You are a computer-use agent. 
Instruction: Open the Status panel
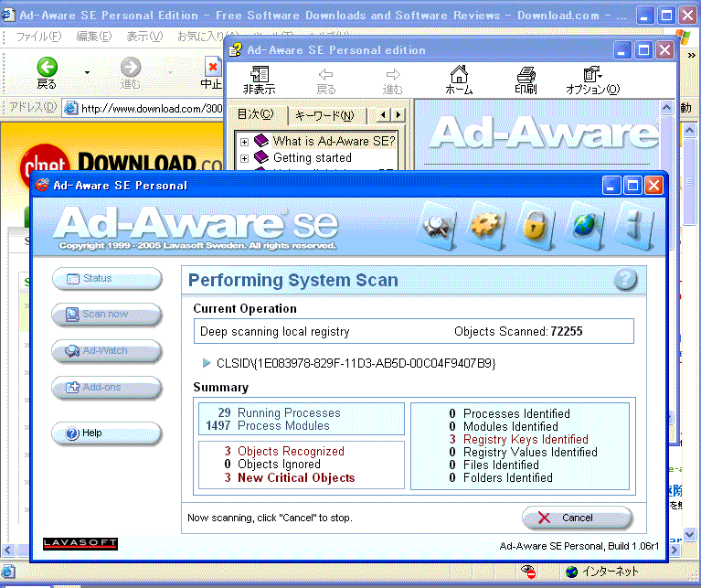106,279
